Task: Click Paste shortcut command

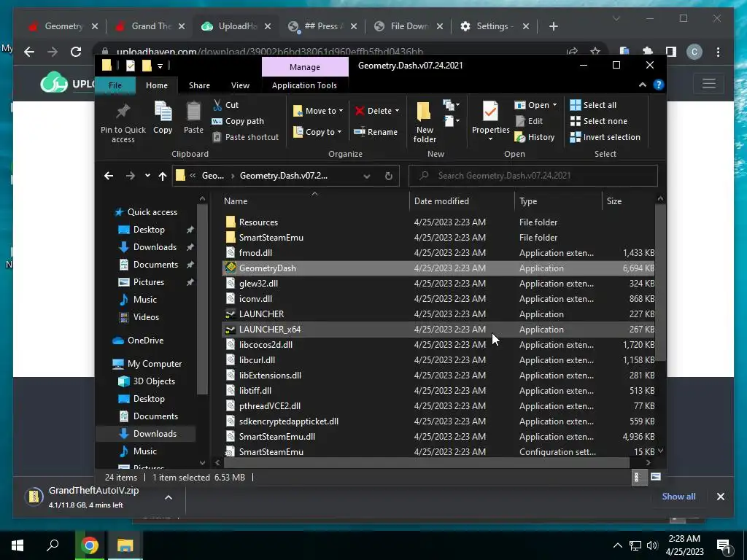Action: point(245,137)
